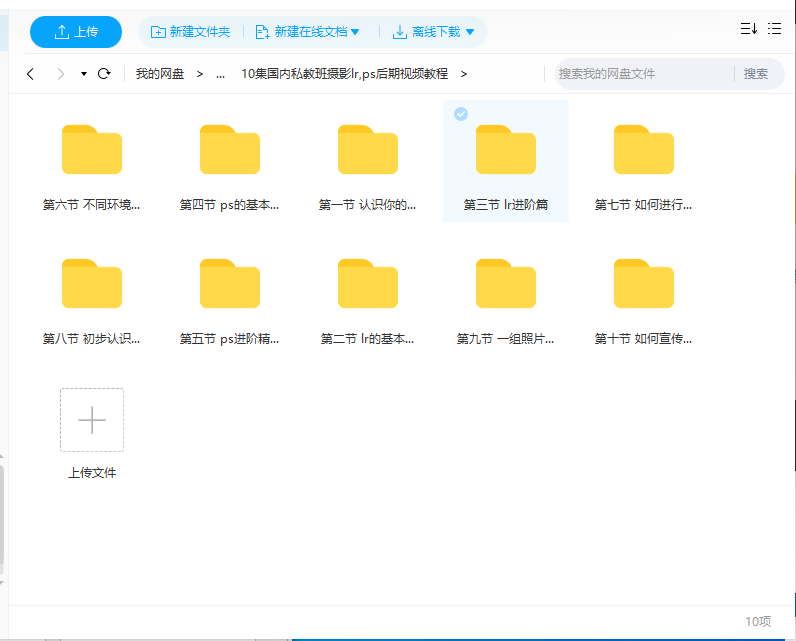Toggle the checkmark on 第三节 lr进阶篇

point(461,114)
